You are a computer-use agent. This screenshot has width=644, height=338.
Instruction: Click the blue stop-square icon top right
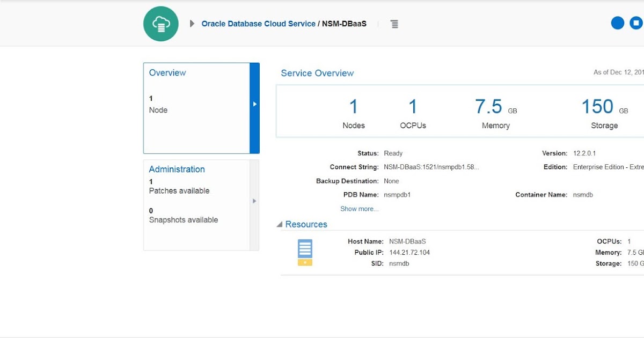636,23
